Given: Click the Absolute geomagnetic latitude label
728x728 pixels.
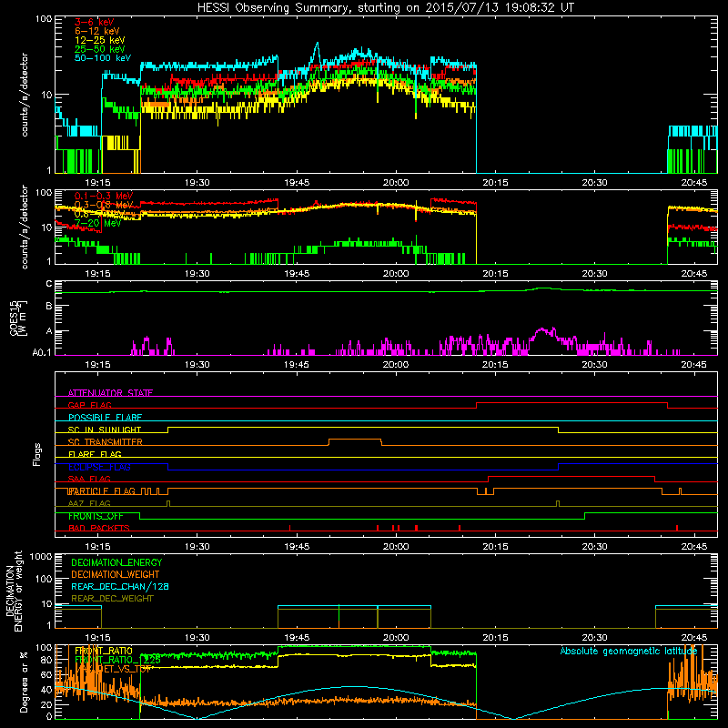Looking at the screenshot, I should tap(629, 652).
